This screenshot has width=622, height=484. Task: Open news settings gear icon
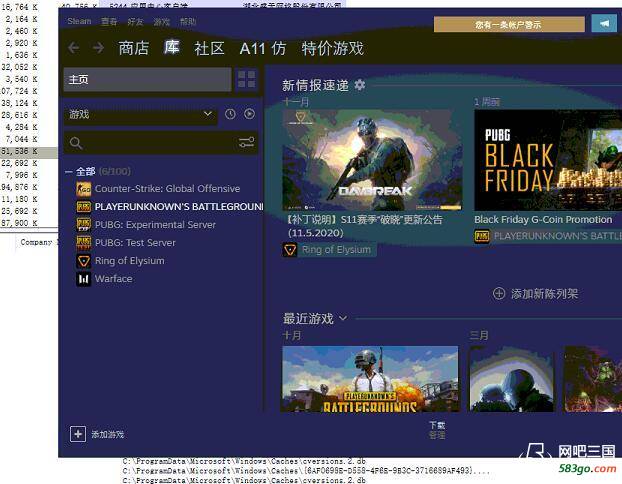point(359,85)
